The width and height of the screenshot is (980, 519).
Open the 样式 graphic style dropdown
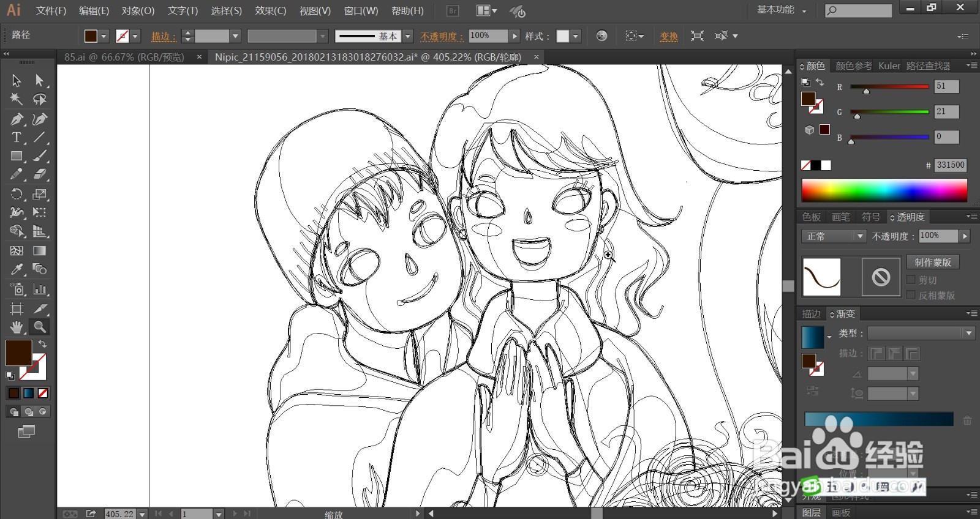tap(576, 36)
